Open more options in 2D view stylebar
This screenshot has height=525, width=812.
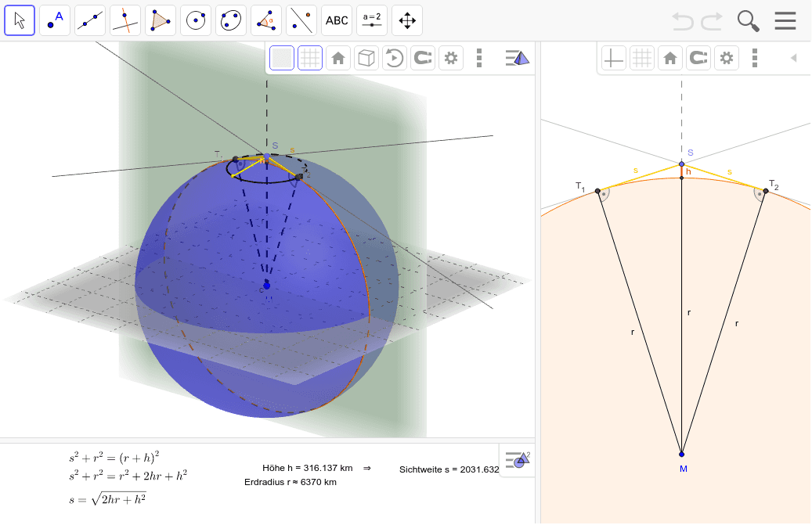(755, 58)
